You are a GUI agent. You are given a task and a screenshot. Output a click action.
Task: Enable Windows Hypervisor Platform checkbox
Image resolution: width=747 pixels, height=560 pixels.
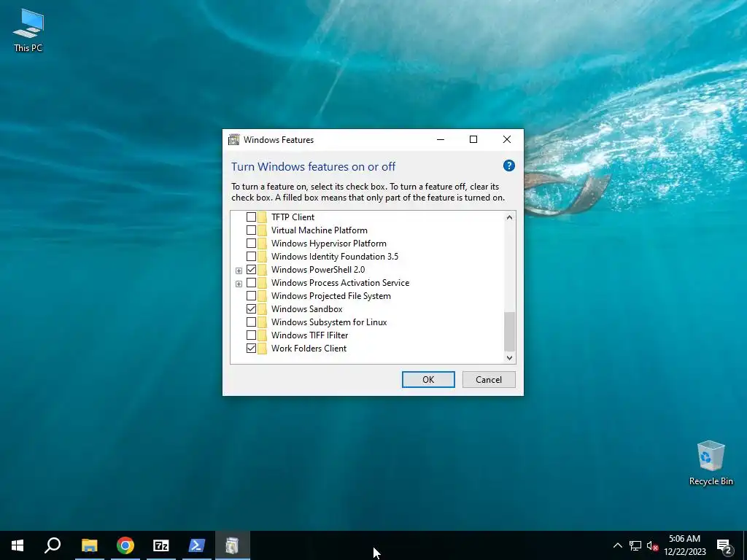251,244
